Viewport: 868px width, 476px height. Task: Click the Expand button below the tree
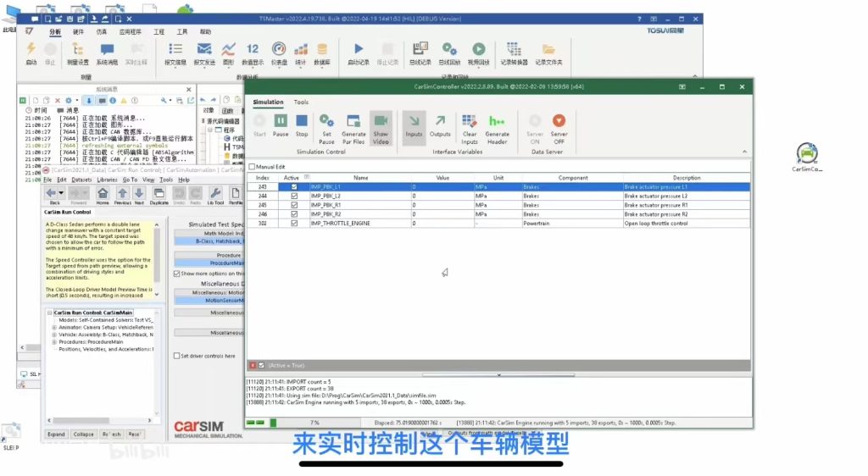pos(56,434)
